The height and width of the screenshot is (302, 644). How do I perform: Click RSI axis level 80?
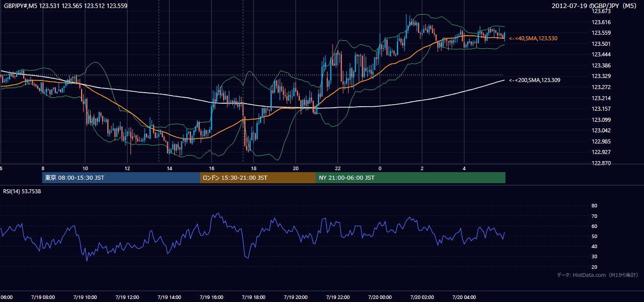[x=594, y=206]
